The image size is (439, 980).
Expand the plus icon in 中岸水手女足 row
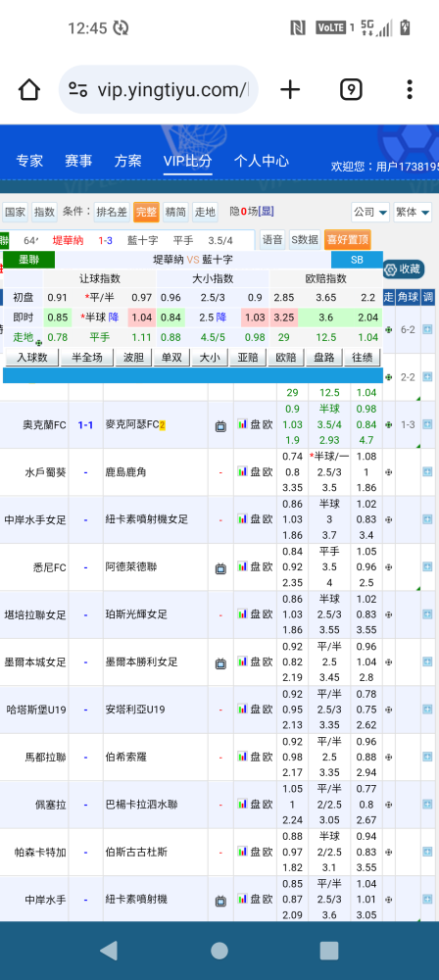[x=428, y=520]
